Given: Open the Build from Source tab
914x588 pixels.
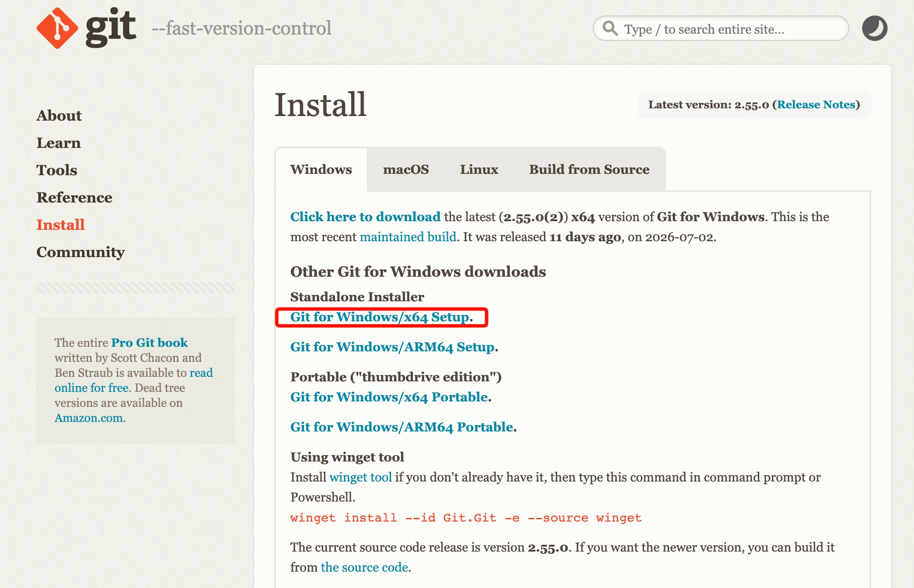Looking at the screenshot, I should click(x=589, y=169).
